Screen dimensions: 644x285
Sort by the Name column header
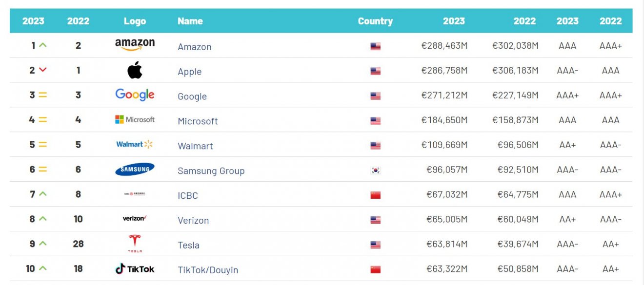pyautogui.click(x=190, y=21)
